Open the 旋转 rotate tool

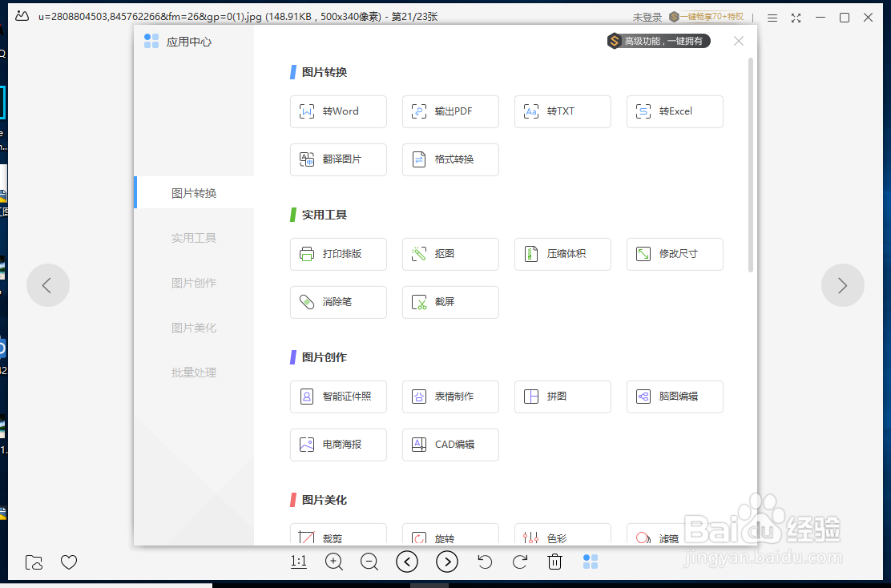(x=450, y=534)
